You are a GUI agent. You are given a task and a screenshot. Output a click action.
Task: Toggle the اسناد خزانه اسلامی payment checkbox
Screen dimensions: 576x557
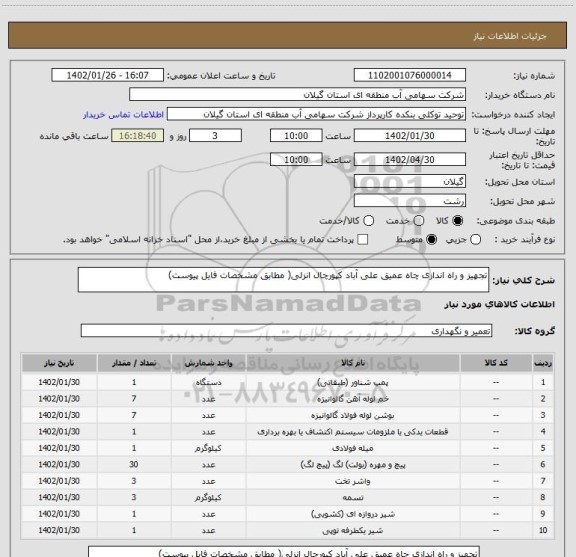click(x=363, y=240)
